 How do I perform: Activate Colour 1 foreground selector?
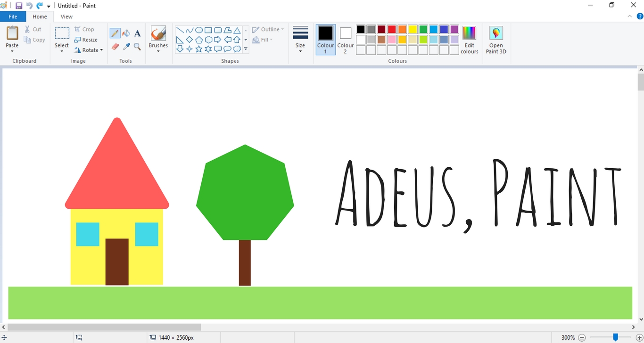325,40
